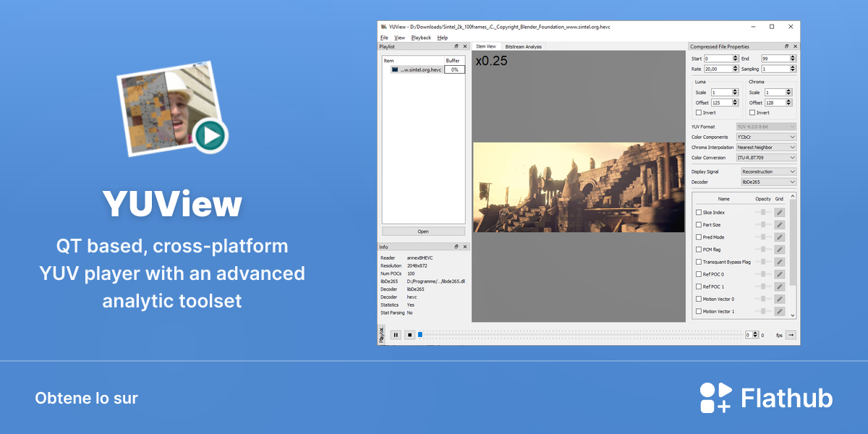Open the View menu
868x434 pixels.
tap(399, 38)
